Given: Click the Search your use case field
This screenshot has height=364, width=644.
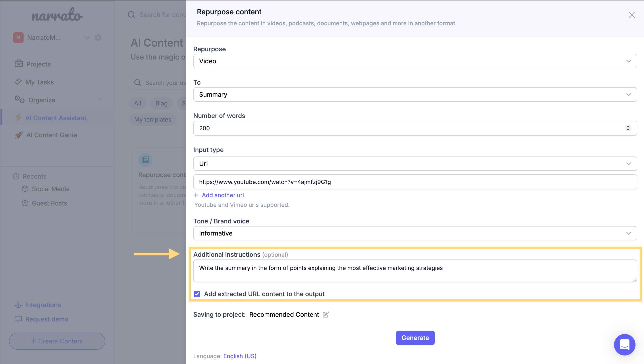Looking at the screenshot, I should [158, 83].
